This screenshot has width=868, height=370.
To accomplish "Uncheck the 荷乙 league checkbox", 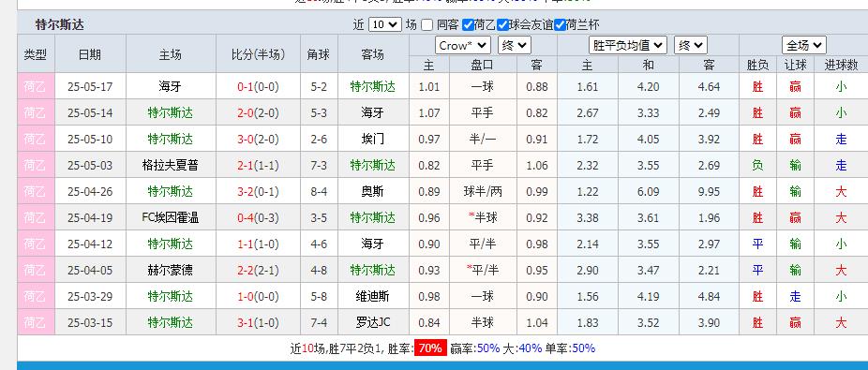I will [x=468, y=25].
